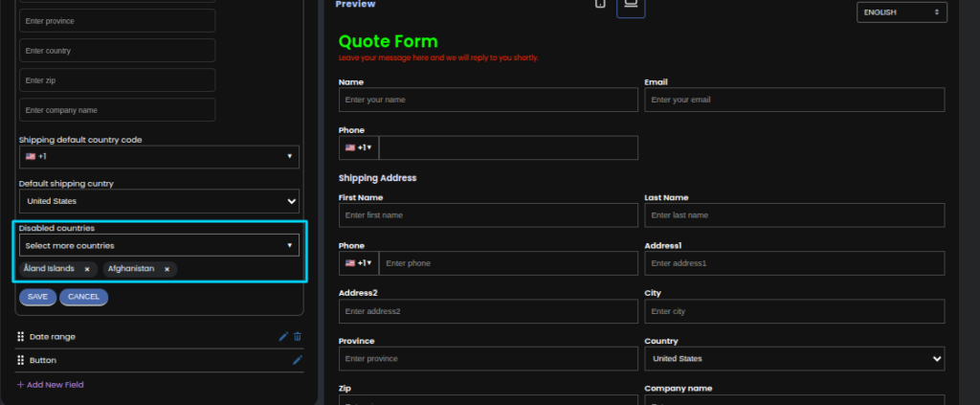Grab the drag handle for Date range
Screen dimensions: 980x405
(x=20, y=337)
